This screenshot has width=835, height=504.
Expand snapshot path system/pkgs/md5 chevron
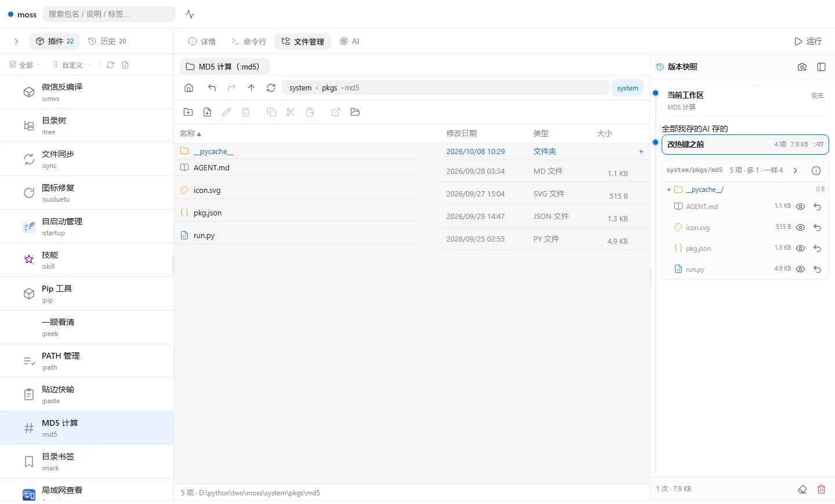(795, 170)
